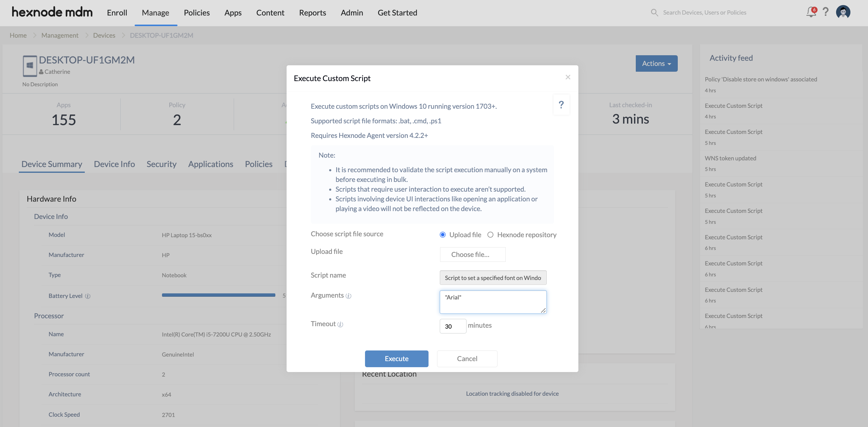
Task: Click the Clock Speed 2701 value
Action: [x=168, y=415]
